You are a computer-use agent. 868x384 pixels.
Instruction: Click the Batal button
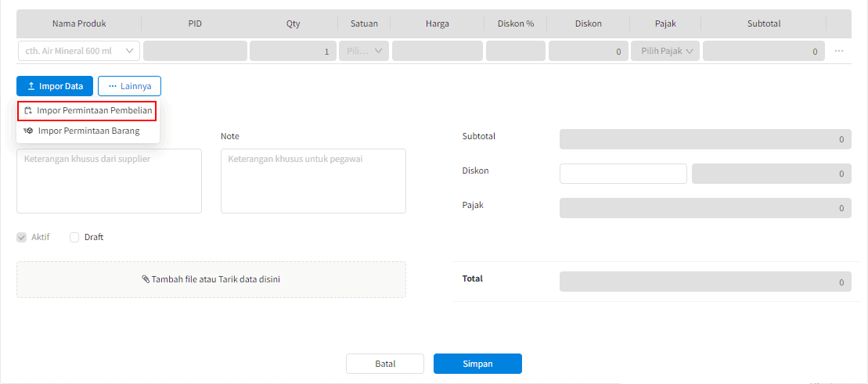(x=385, y=364)
